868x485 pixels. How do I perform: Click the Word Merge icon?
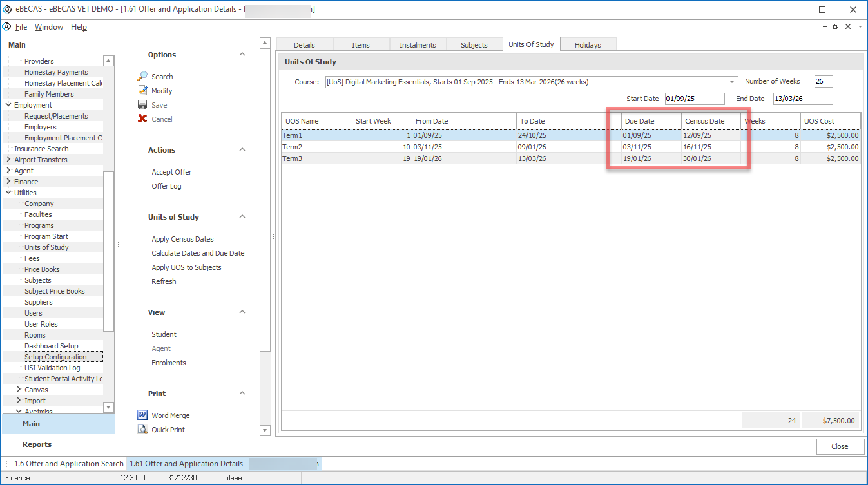point(142,415)
